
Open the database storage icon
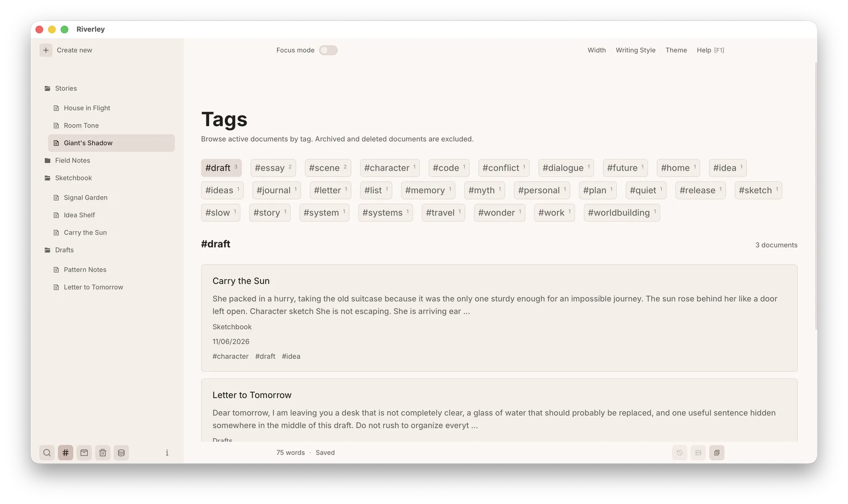[121, 453]
